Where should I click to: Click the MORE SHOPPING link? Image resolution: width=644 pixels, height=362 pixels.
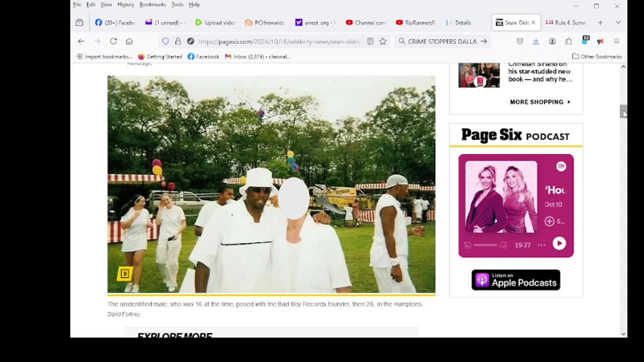pos(540,102)
